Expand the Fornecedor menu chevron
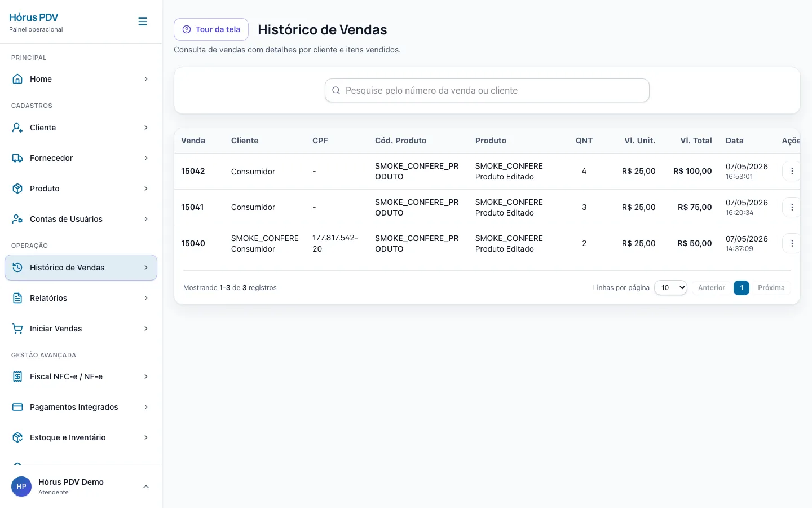 point(146,158)
